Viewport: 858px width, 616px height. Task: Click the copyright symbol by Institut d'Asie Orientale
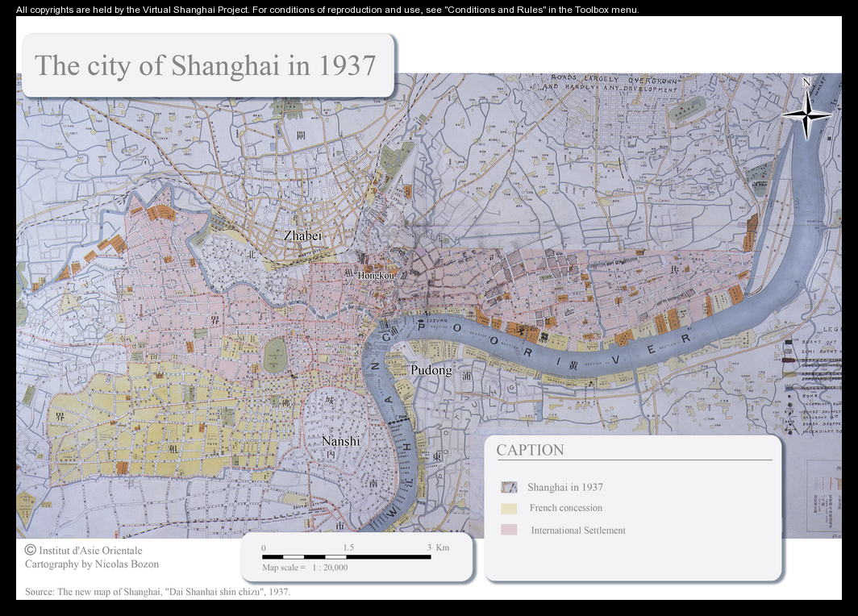pos(31,550)
